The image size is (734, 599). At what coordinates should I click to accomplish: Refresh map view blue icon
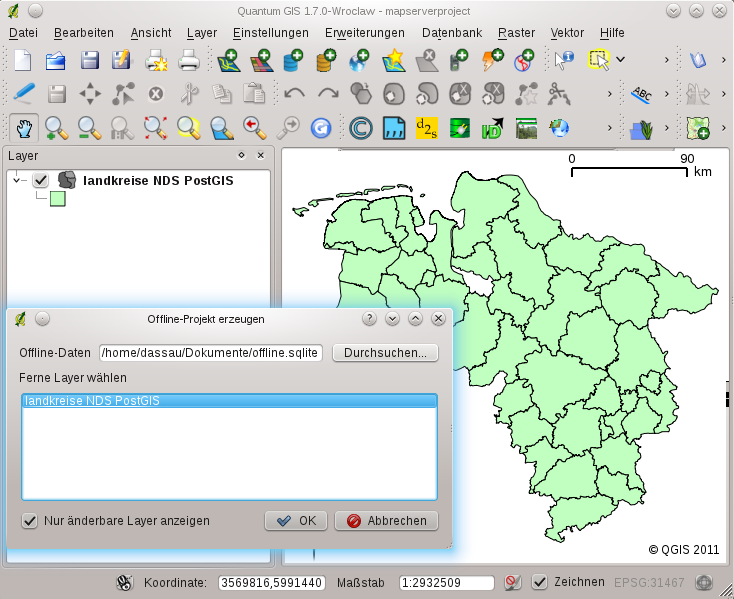pyautogui.click(x=321, y=128)
